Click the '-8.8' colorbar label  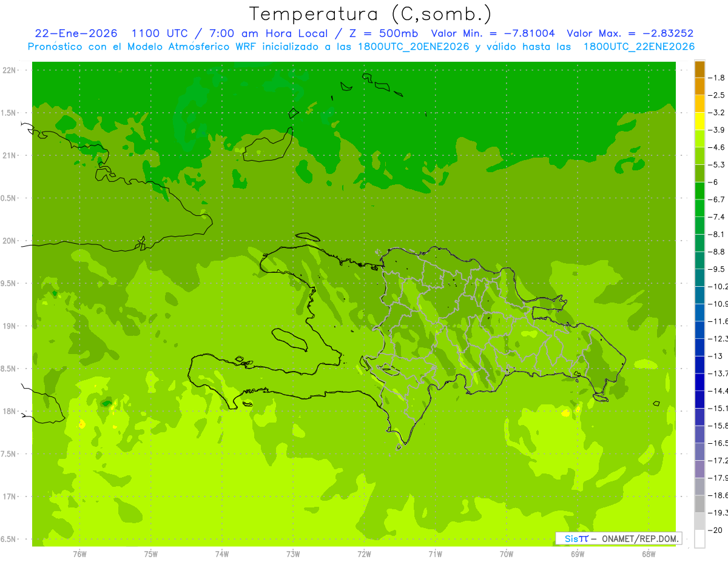tap(718, 252)
